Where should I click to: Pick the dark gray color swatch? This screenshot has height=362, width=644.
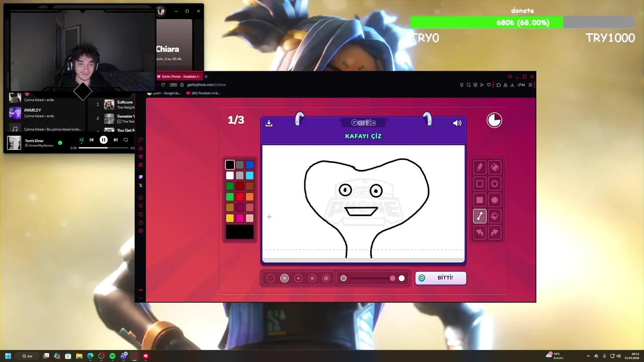[239, 164]
